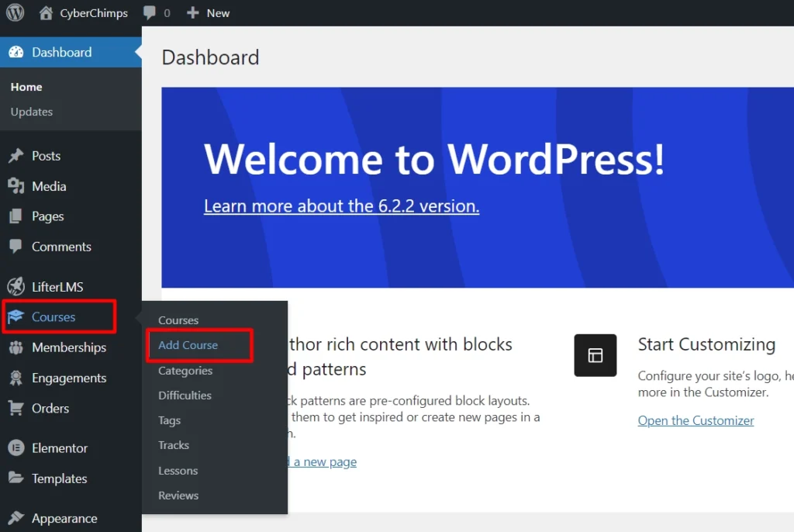Image resolution: width=794 pixels, height=532 pixels.
Task: Choose Lessons in the Courses submenu
Action: point(178,471)
